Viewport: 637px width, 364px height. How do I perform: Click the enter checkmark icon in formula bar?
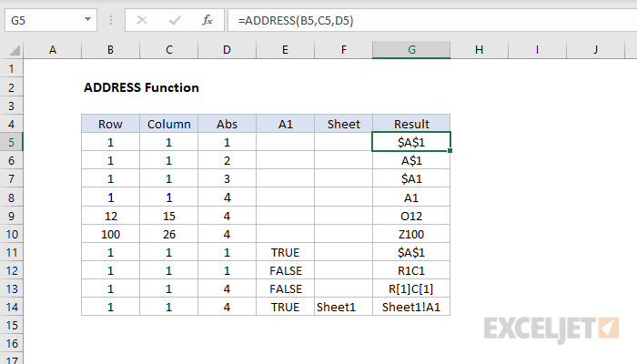click(x=175, y=19)
